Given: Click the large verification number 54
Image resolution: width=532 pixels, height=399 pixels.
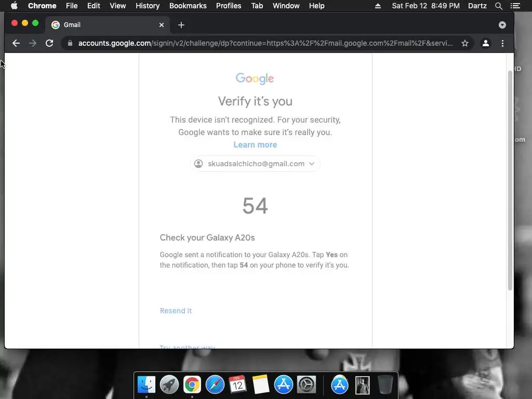Looking at the screenshot, I should [x=255, y=206].
